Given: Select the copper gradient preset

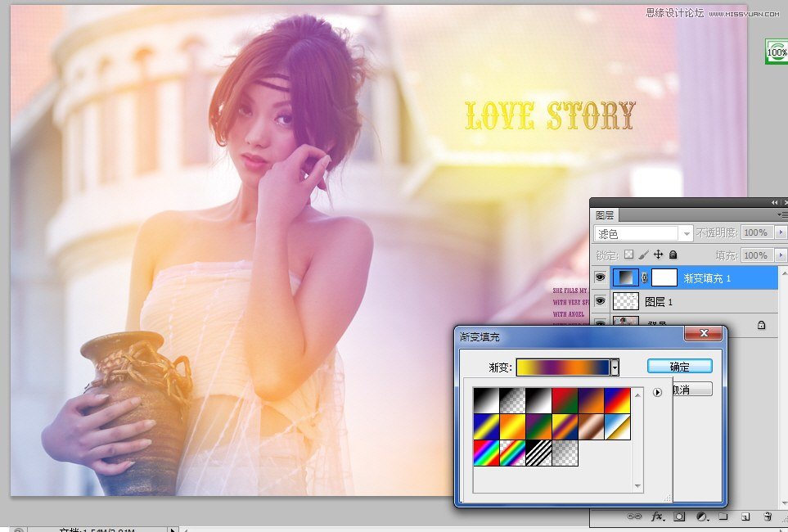Looking at the screenshot, I should 591,427.
